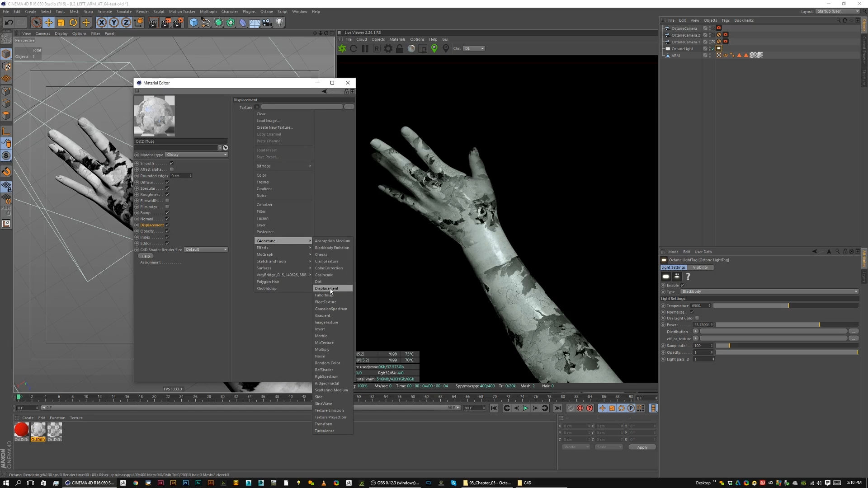Screen dimensions: 868x488
Task: Toggle Normalize checkbox in Light Settings
Action: tap(692, 312)
